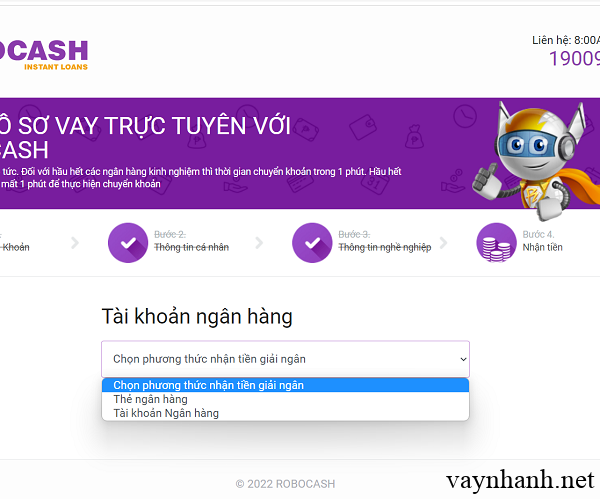Click the '© 2022 ROBOCASH' footer text
Viewport: 600px width, 499px height.
[285, 484]
